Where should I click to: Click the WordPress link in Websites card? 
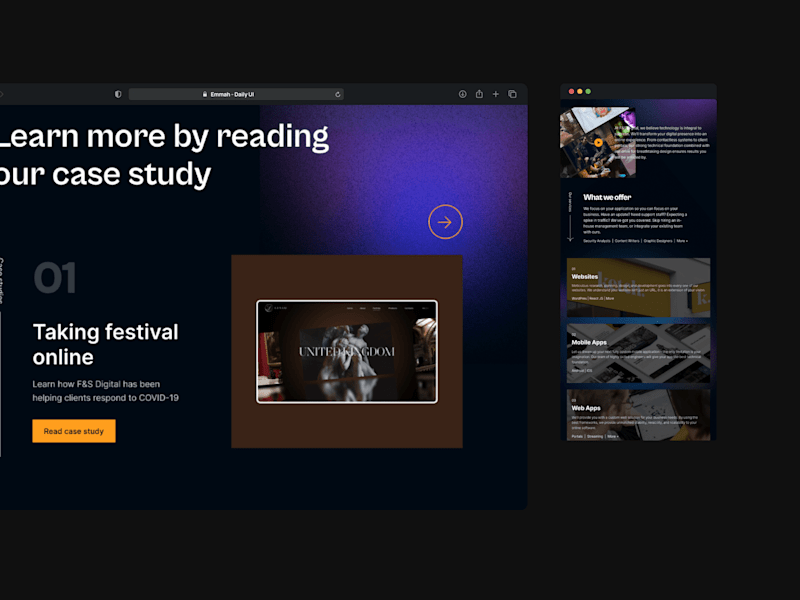point(579,298)
